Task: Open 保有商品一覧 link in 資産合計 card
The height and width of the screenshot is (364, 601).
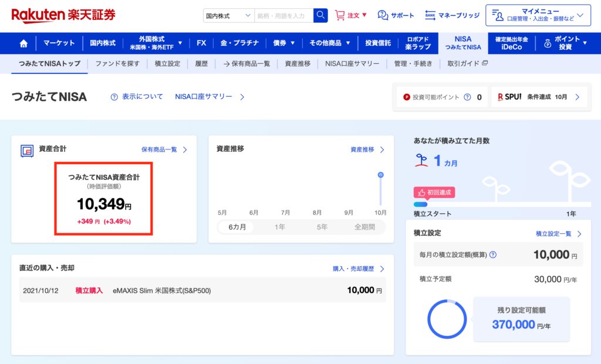Action: [x=159, y=149]
